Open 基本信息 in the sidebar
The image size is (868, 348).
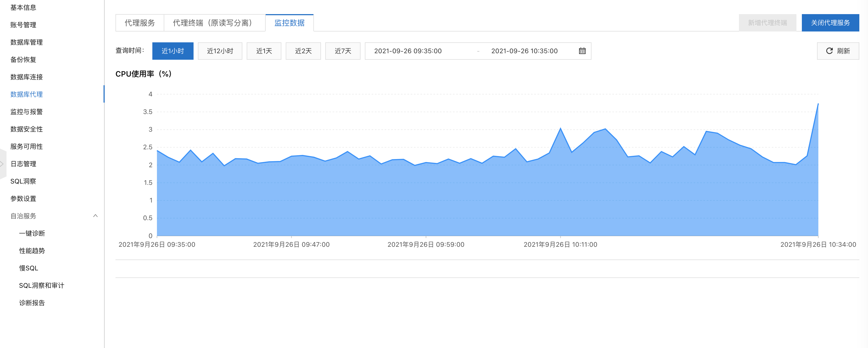tap(23, 7)
